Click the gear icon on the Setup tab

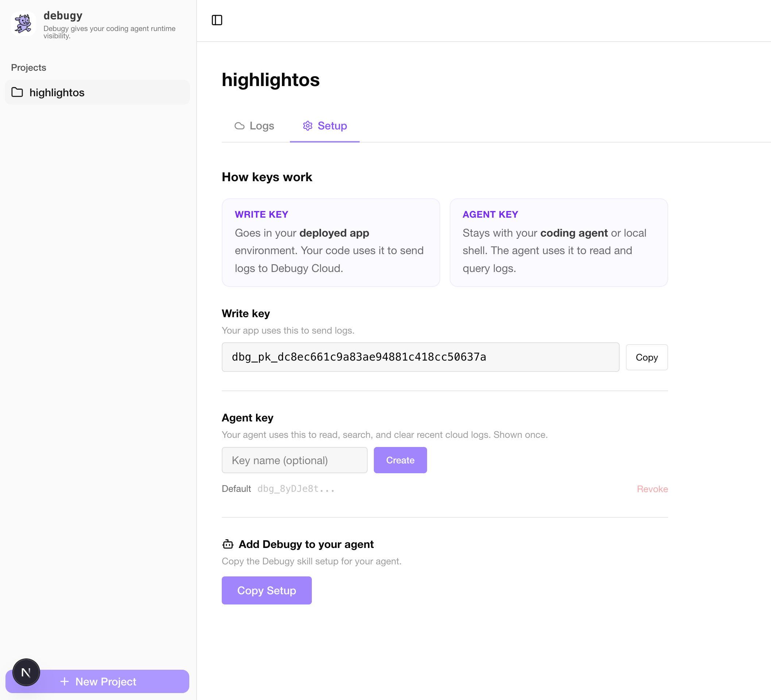(308, 126)
